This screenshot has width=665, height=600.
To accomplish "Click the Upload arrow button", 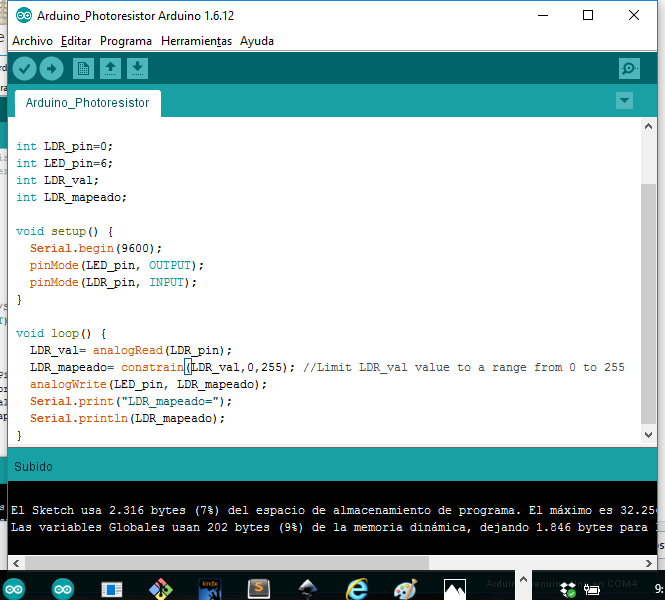I will coord(52,69).
